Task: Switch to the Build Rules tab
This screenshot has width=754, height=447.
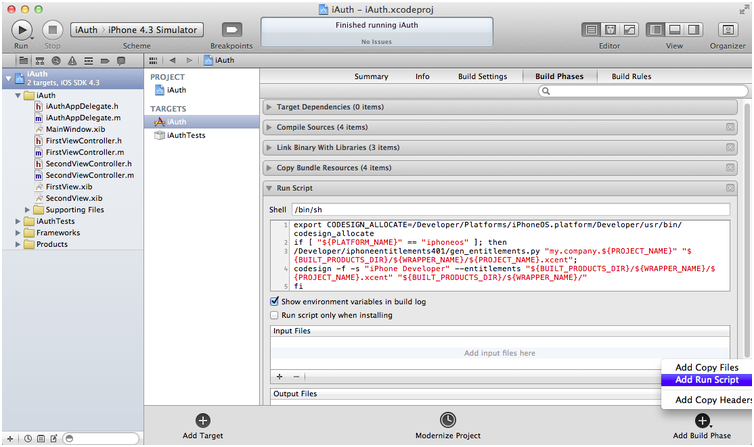Action: pyautogui.click(x=631, y=76)
